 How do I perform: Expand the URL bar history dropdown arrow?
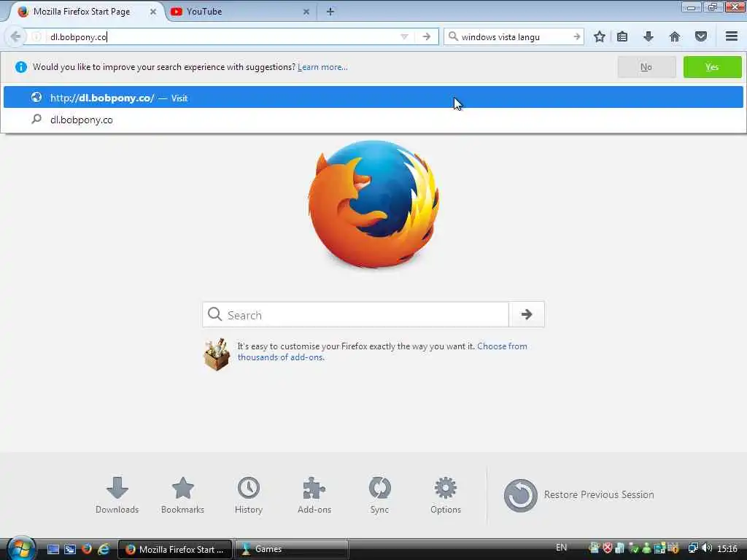coord(404,36)
